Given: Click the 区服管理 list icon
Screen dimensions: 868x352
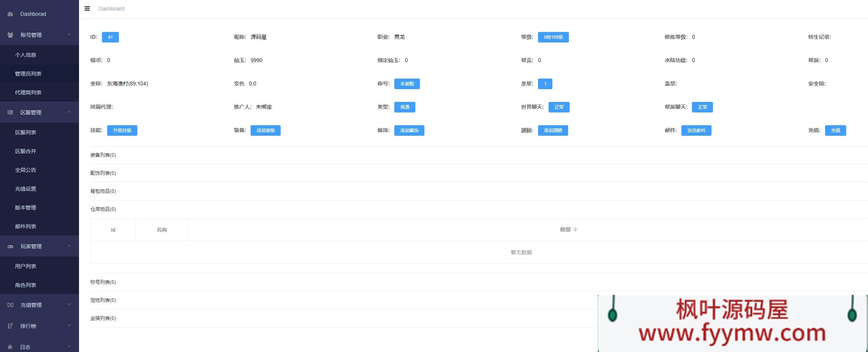Looking at the screenshot, I should 11,112.
